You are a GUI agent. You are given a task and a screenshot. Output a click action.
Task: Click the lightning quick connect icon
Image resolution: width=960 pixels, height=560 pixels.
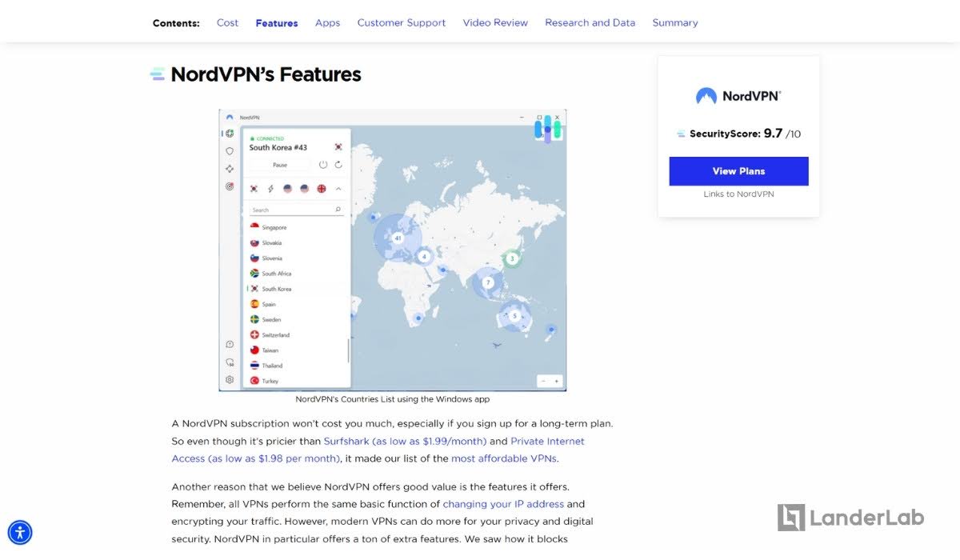pyautogui.click(x=270, y=189)
